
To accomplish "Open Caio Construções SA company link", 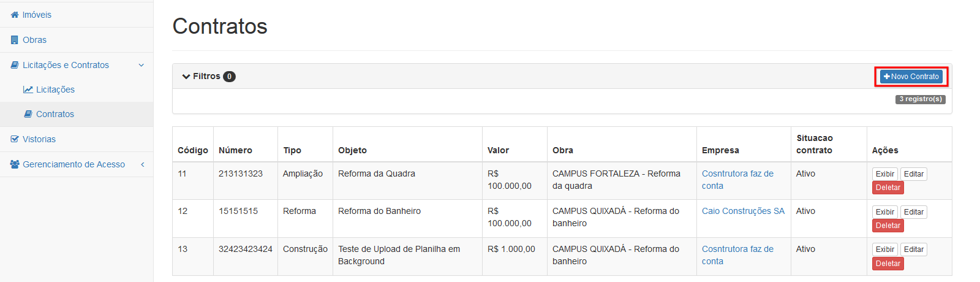I will point(743,211).
